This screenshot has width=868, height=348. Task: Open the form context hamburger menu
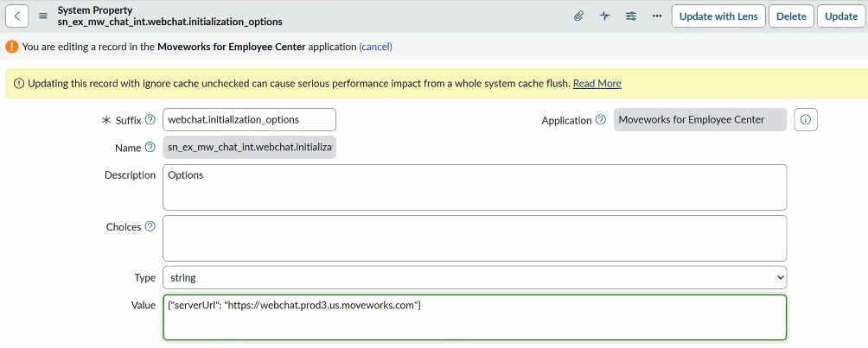[x=43, y=16]
